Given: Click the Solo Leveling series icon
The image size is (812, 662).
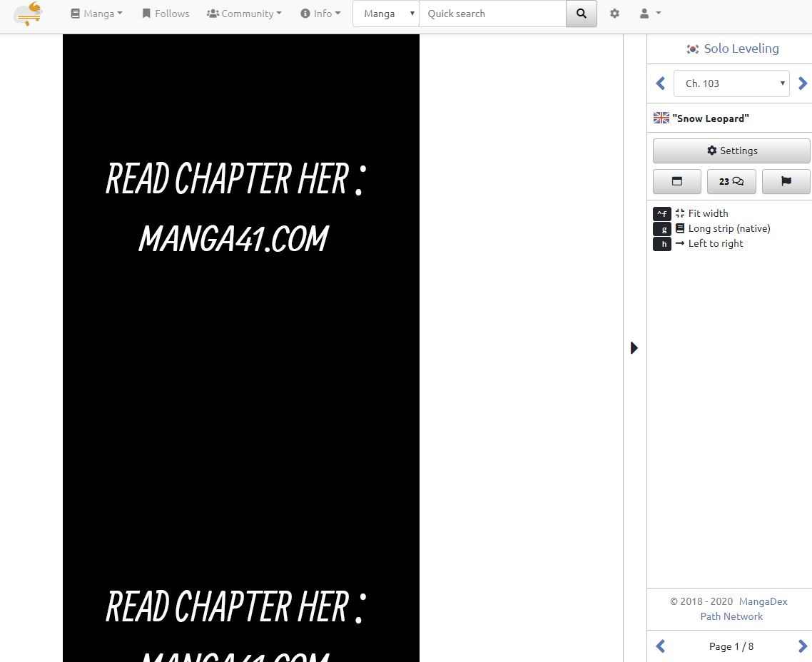Looking at the screenshot, I should pyautogui.click(x=692, y=49).
